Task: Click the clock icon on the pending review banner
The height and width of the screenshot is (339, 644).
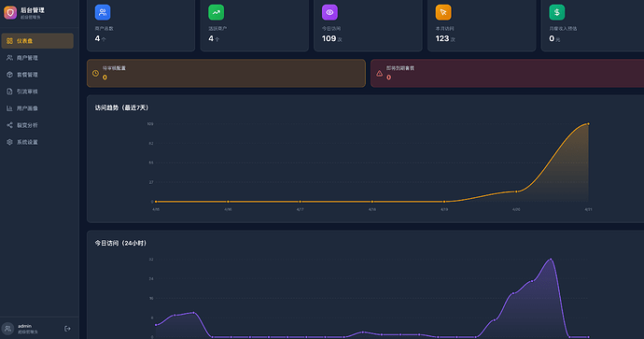Action: (x=96, y=73)
